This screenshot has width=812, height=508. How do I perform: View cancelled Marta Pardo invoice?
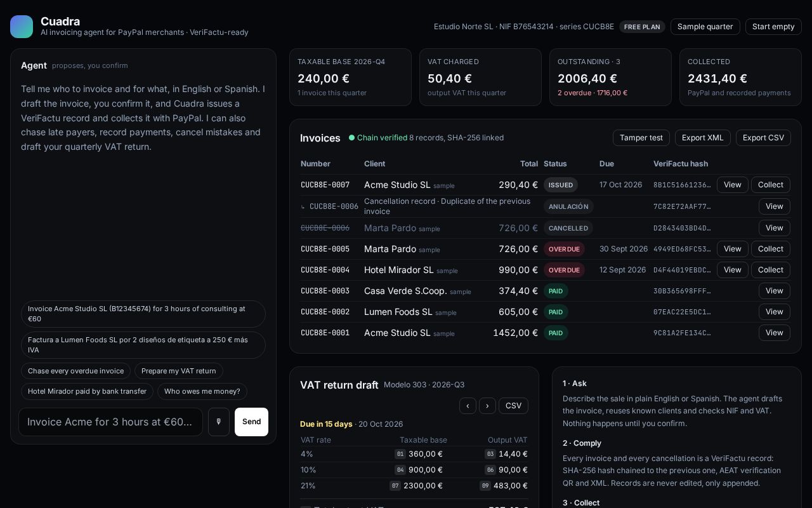(x=774, y=228)
